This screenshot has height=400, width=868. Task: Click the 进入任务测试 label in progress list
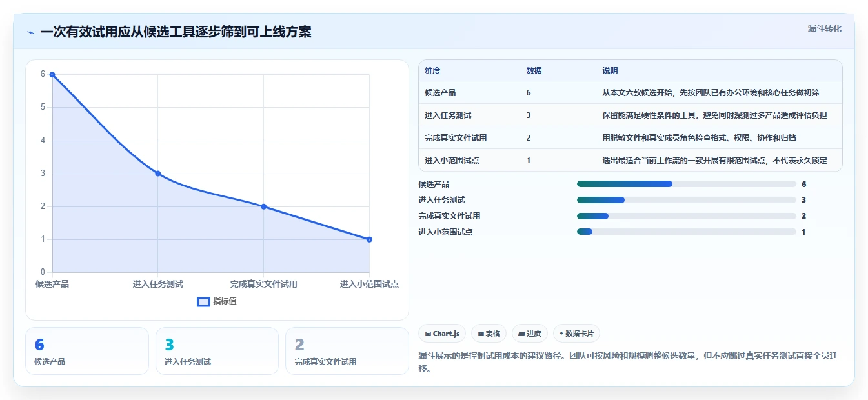(x=441, y=200)
